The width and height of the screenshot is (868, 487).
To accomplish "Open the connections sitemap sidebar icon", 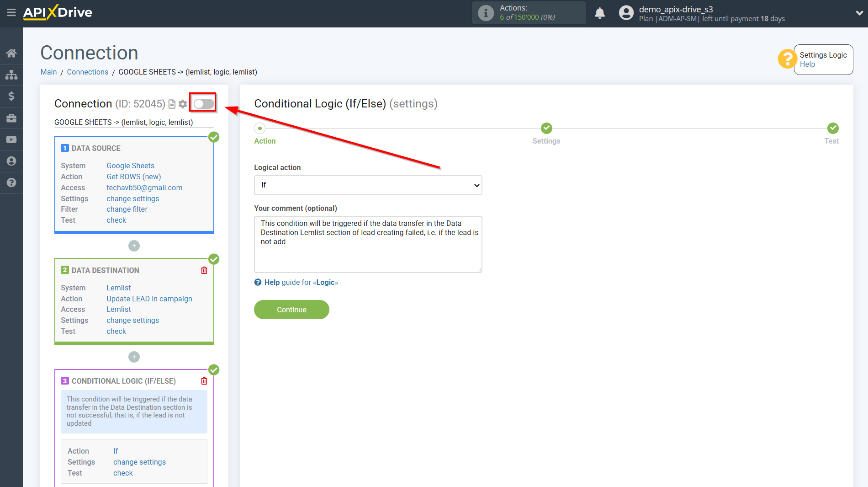I will coord(11,75).
